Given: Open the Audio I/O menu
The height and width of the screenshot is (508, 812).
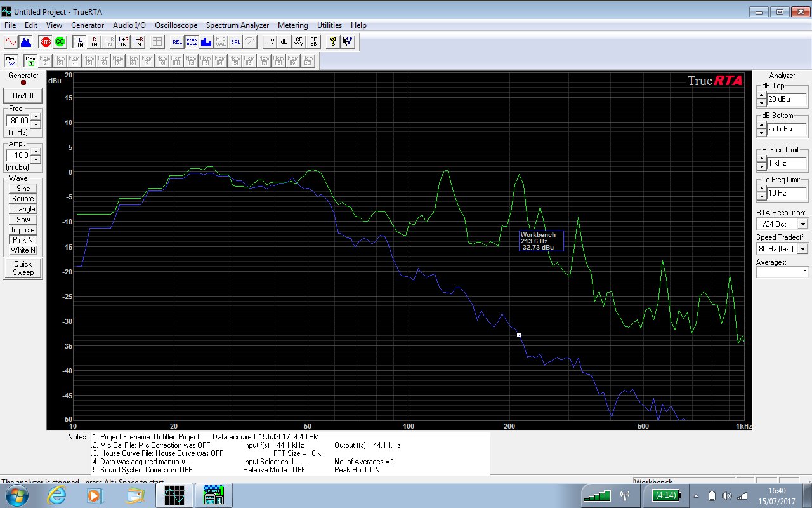Looking at the screenshot, I should point(129,25).
